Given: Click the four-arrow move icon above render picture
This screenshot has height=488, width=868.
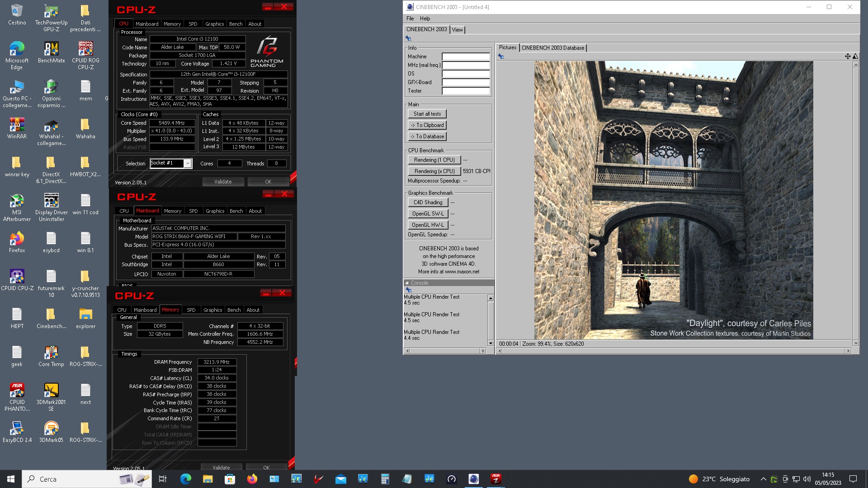Looking at the screenshot, I should tap(848, 56).
